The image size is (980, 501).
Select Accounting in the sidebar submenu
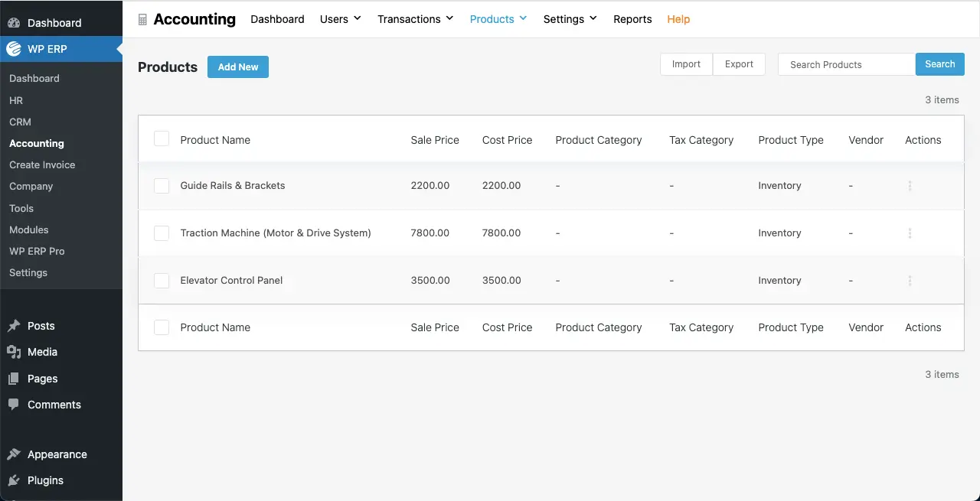tap(37, 143)
